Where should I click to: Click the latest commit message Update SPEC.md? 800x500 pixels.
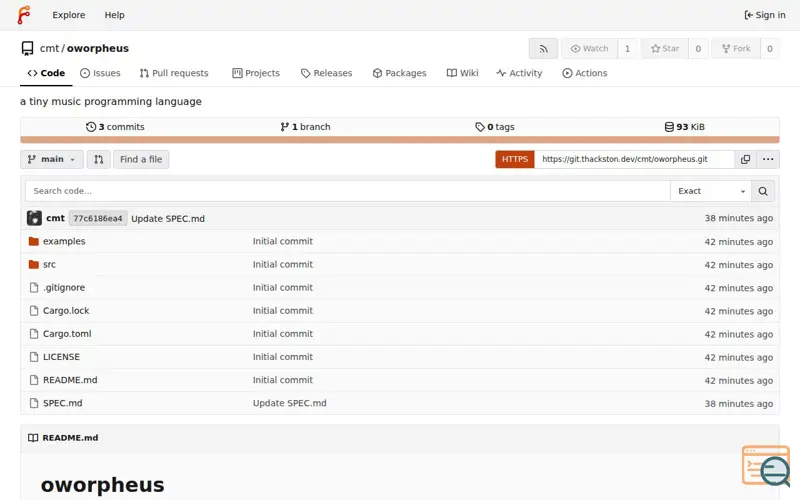click(x=168, y=218)
